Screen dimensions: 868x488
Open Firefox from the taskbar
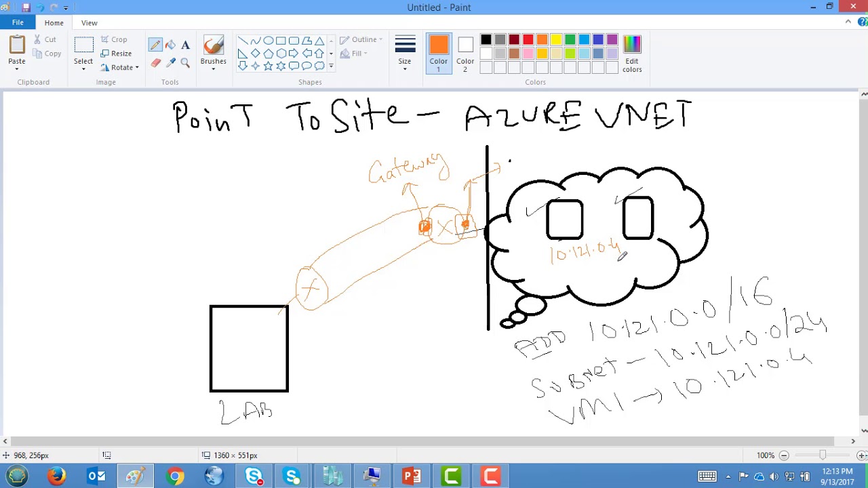point(57,476)
